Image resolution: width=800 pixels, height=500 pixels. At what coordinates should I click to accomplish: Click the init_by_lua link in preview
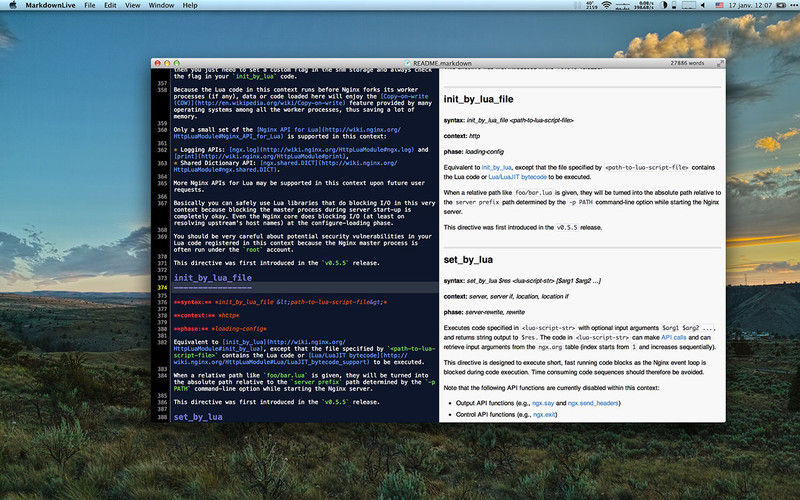pyautogui.click(x=496, y=167)
